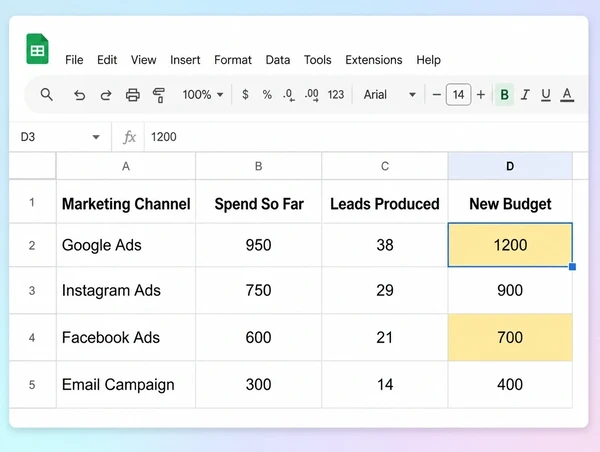The image size is (600, 452).
Task: Select row 5 header
Action: tap(32, 385)
